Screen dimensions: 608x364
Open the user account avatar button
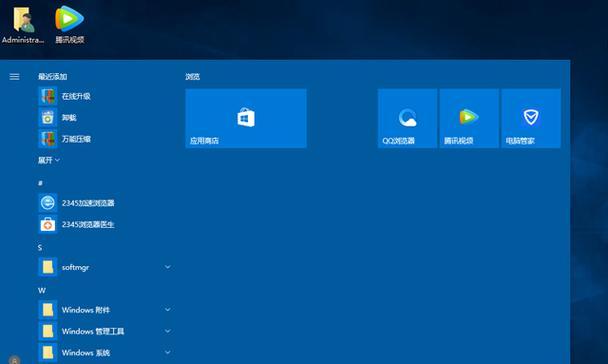click(x=14, y=360)
